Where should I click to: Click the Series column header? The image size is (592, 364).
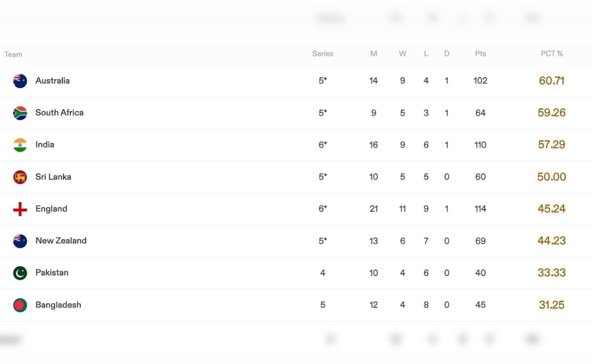click(323, 54)
